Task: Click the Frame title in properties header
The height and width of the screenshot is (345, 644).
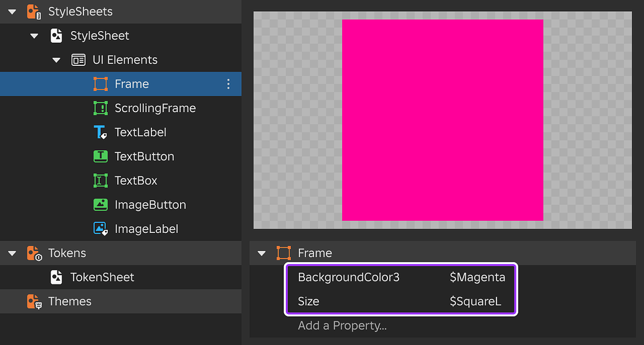Action: (315, 253)
